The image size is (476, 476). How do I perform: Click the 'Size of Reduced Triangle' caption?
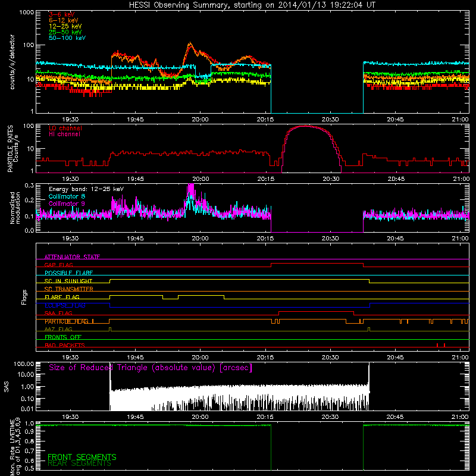(151, 368)
